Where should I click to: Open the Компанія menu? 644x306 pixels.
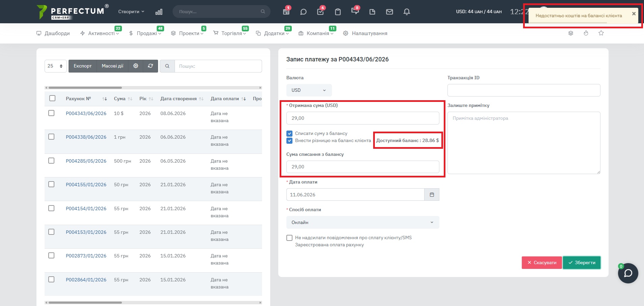click(316, 33)
